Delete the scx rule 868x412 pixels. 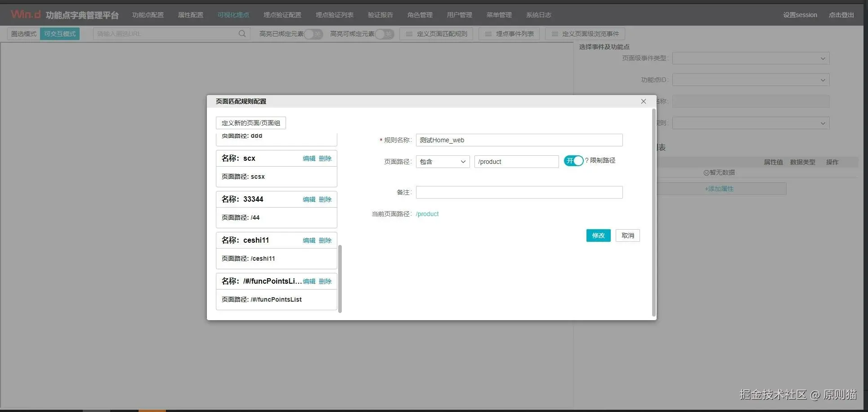[x=325, y=158]
